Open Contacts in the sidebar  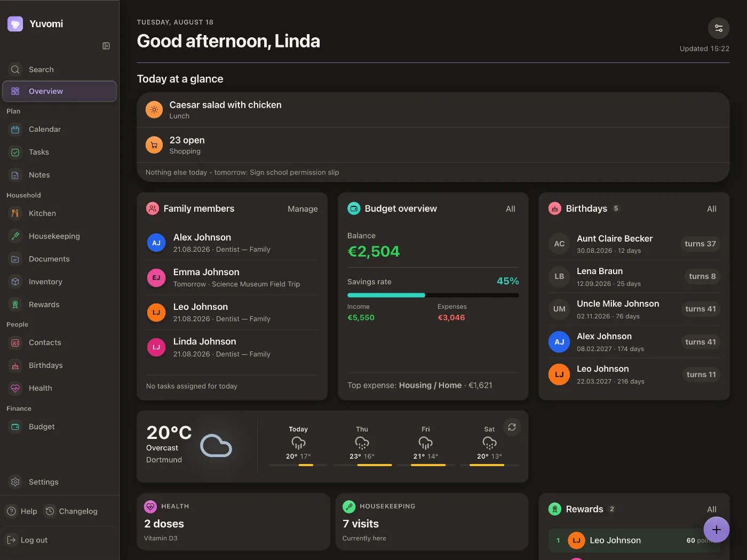click(x=60, y=343)
